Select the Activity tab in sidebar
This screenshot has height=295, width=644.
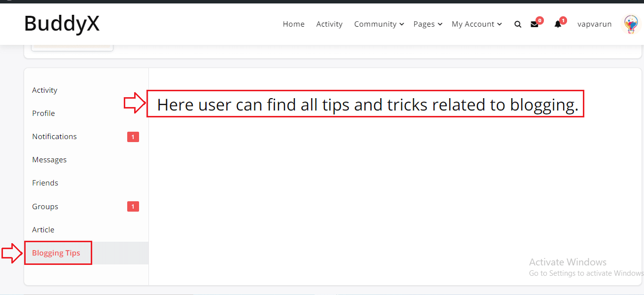[x=45, y=90]
